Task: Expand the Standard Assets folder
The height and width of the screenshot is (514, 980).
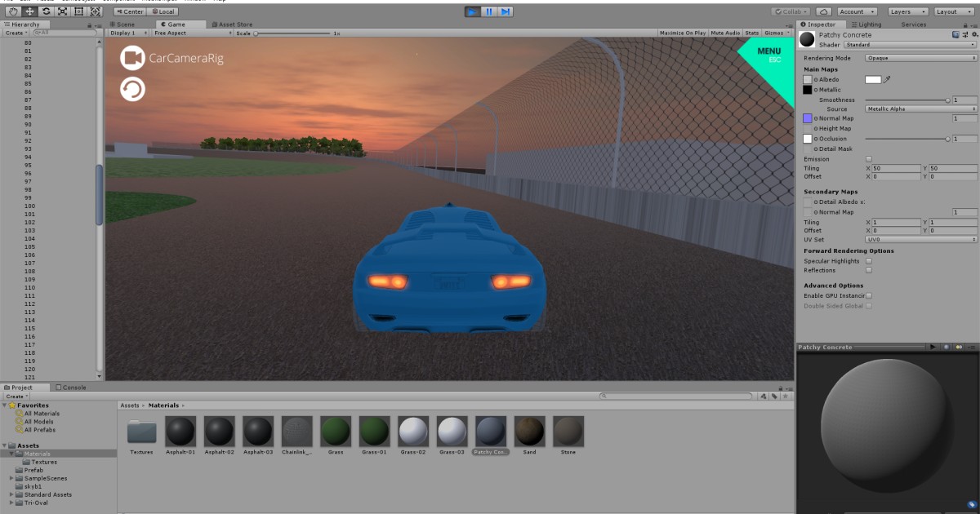Action: [x=11, y=494]
